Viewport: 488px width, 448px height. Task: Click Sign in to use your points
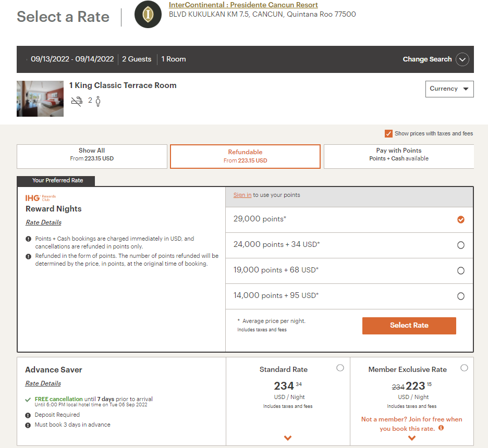coord(242,195)
